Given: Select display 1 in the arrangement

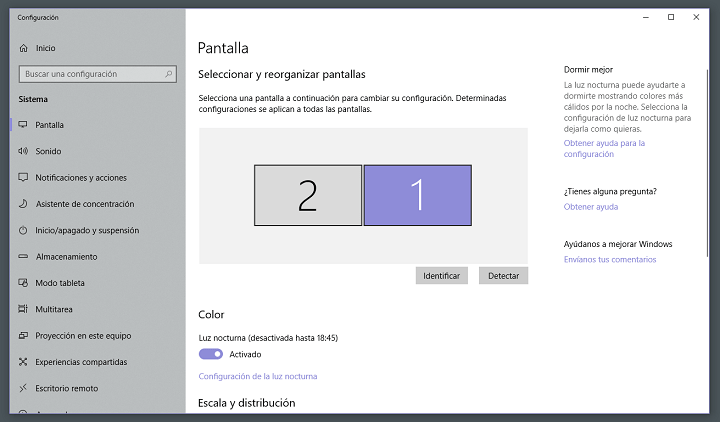Looking at the screenshot, I should (417, 195).
